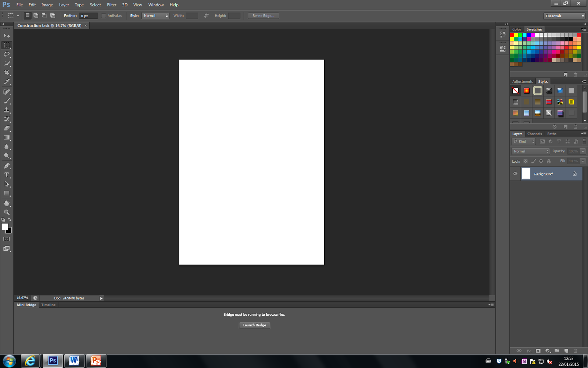Viewport: 588px width, 368px height.
Task: Click the Change Screen Mode icon
Action: point(7,249)
